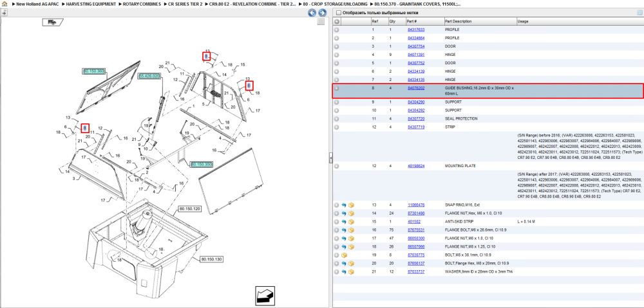Screen dimensions: 644x308
Task: Click the blue arrow icon in the SNAP RING row
Action: (344, 205)
